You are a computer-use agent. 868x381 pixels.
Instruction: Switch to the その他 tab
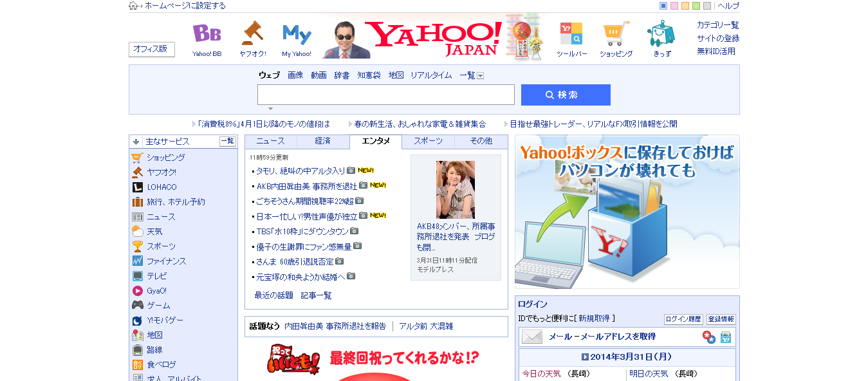[481, 142]
